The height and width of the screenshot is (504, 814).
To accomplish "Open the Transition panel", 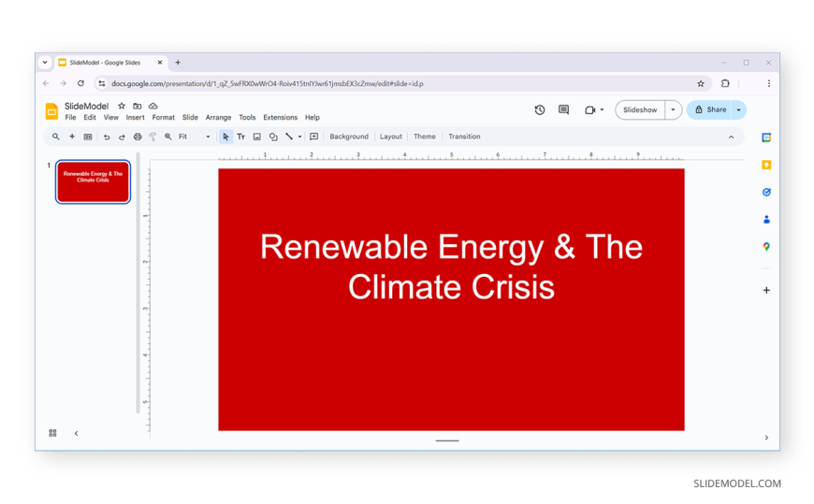I will point(464,137).
